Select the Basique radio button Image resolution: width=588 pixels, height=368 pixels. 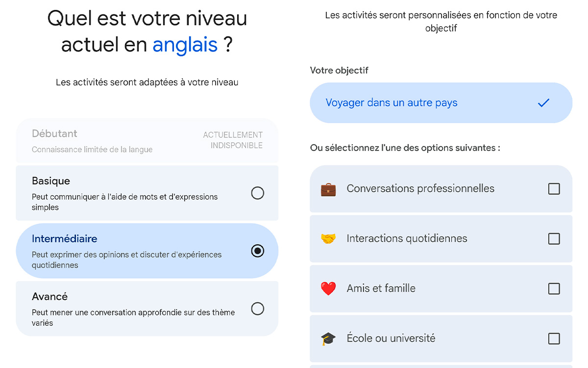pos(257,193)
